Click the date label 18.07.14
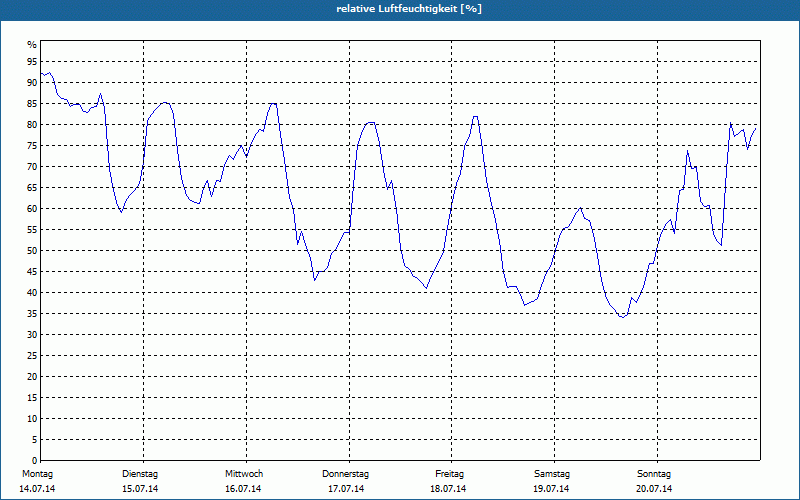 pyautogui.click(x=448, y=489)
